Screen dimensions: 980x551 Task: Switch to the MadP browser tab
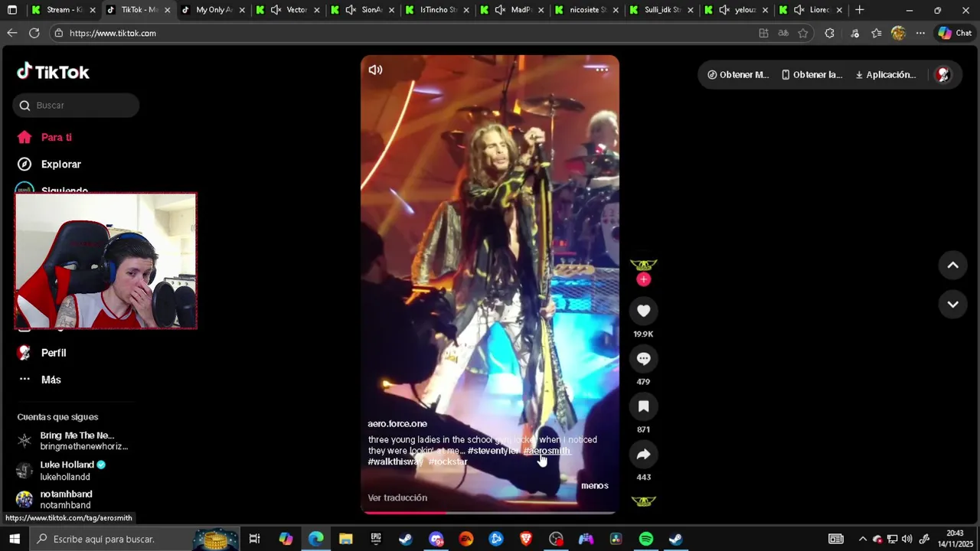[513, 10]
